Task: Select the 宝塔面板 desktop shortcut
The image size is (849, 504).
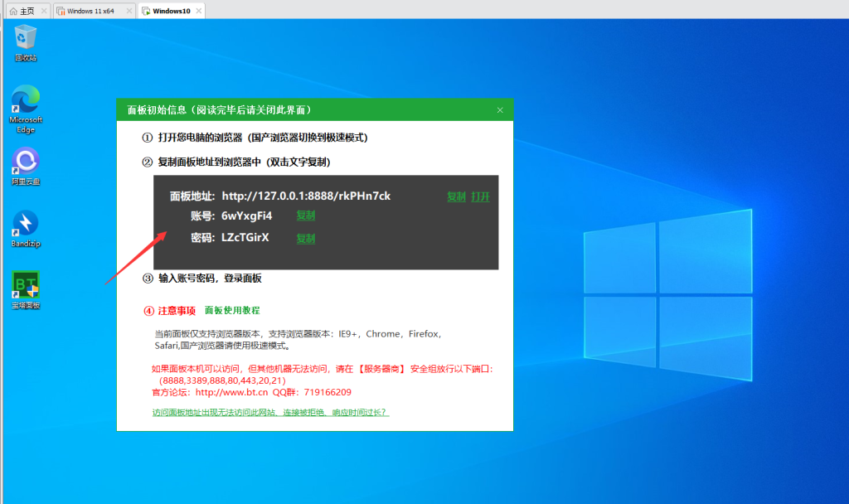Action: click(26, 286)
